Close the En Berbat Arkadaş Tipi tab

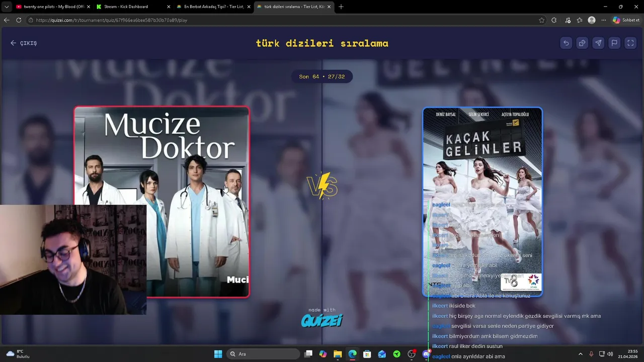point(249,7)
